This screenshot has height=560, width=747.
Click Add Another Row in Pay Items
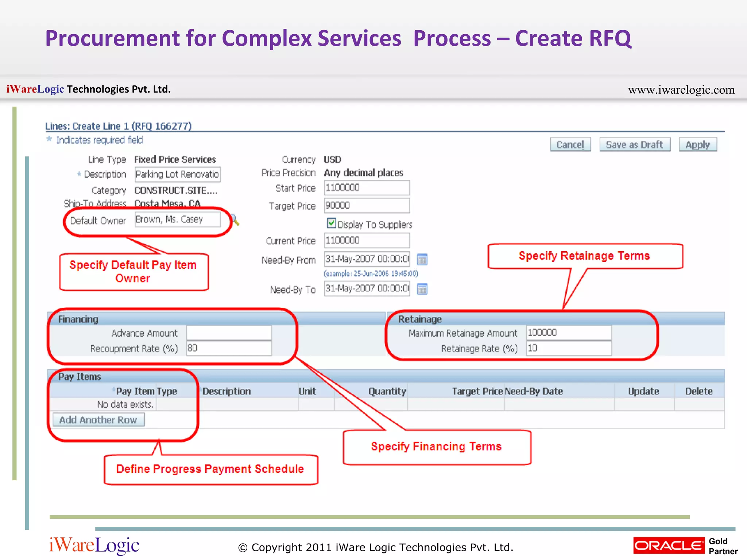[x=98, y=420]
